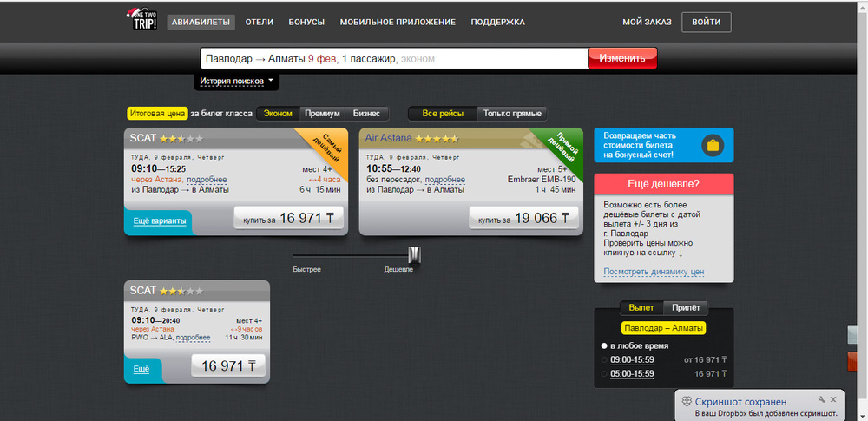Click the red Изменить button

[x=622, y=58]
